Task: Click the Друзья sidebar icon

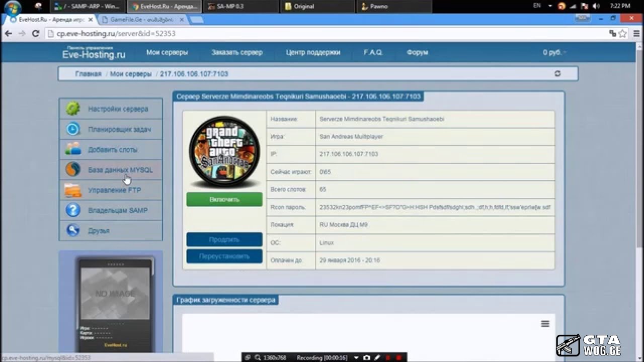Action: [73, 231]
